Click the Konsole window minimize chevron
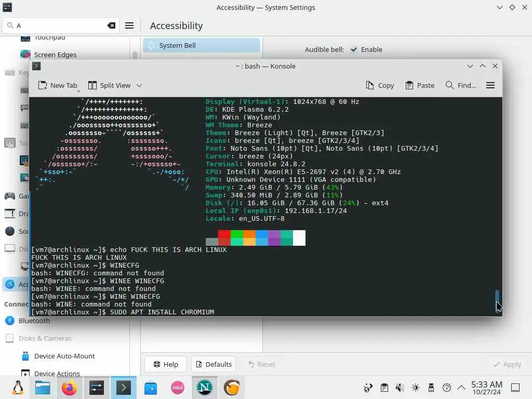This screenshot has width=532, height=399. pos(470,66)
